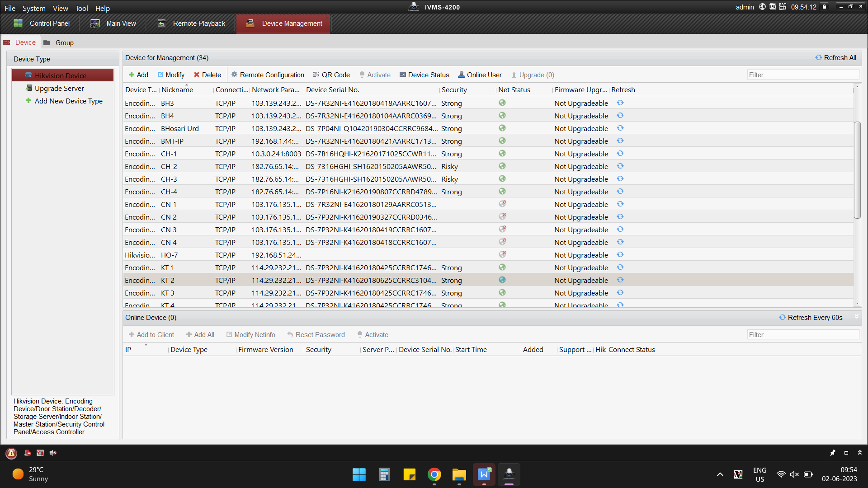Click the refresh icon for CH-1 row
Viewport: 868px width, 488px height.
(x=620, y=154)
